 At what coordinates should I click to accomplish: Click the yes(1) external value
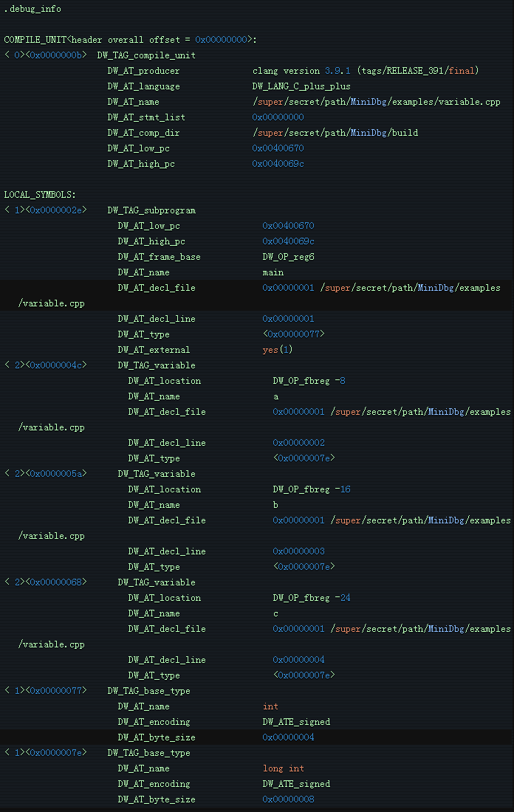point(278,350)
